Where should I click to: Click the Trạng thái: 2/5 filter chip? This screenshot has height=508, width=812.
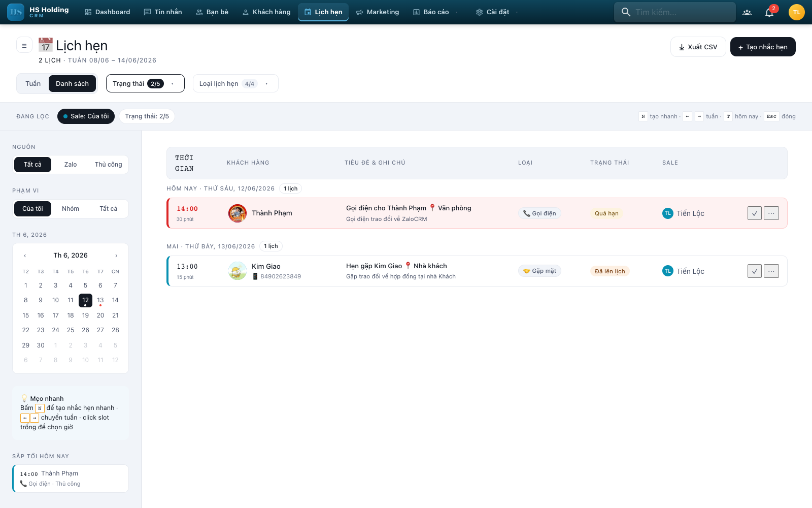click(x=147, y=116)
